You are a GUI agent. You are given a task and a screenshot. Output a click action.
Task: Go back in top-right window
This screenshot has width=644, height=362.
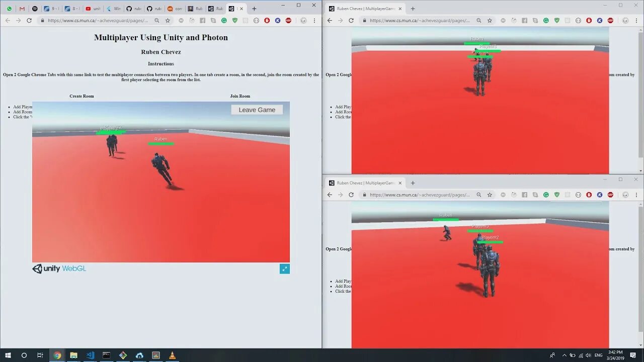330,21
